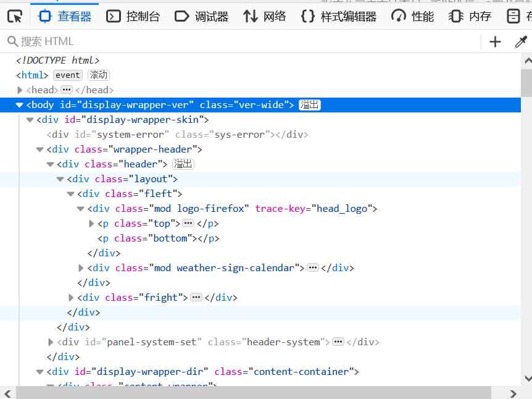Show collapsed head content via ellipsis badge
Viewport: 532px width, 399px height.
tap(67, 90)
